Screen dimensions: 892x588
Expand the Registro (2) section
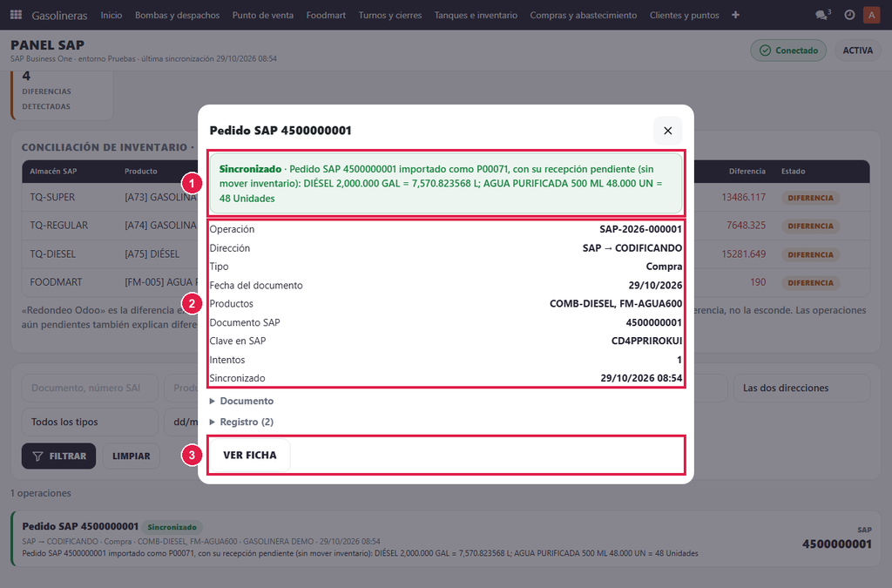(241, 422)
